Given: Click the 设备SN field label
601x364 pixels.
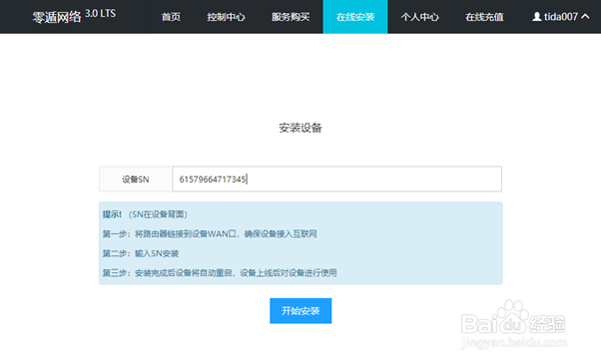Looking at the screenshot, I should (136, 180).
